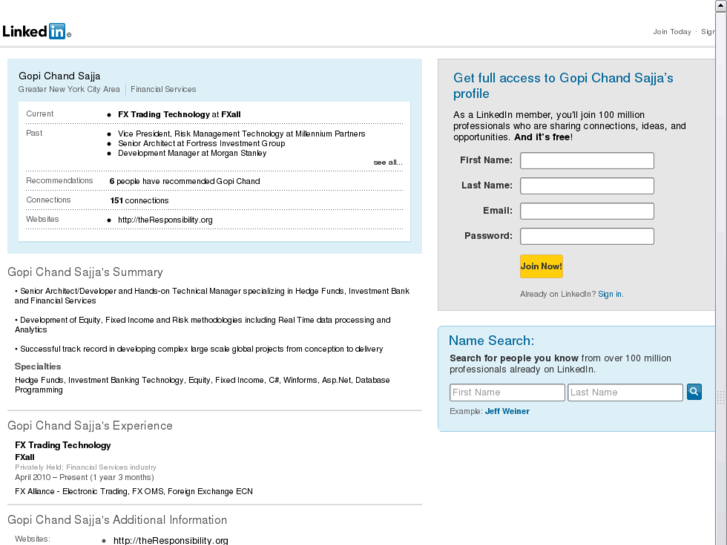Click the Last Name search box
Image resolution: width=727 pixels, height=545 pixels.
click(625, 392)
